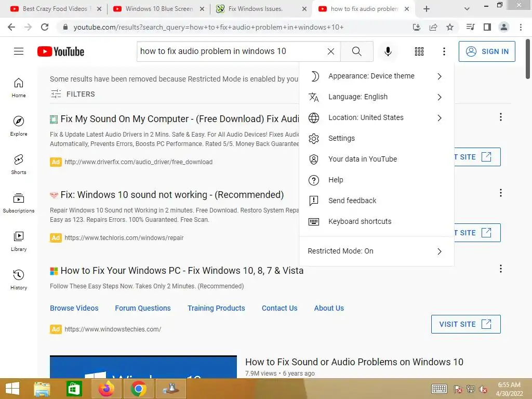Viewport: 532px width, 399px height.
Task: Expand Location: United States submenu
Action: point(377,118)
